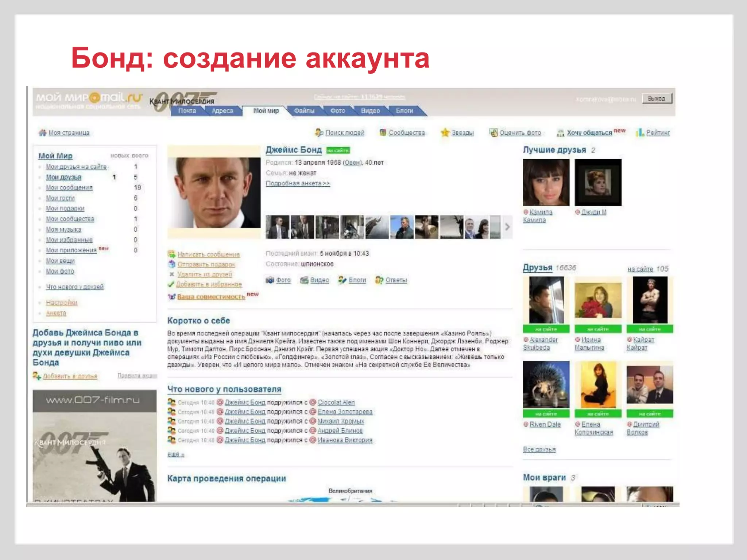This screenshot has width=747, height=560.
Task: Click the Сообщества icon
Action: pyautogui.click(x=383, y=133)
